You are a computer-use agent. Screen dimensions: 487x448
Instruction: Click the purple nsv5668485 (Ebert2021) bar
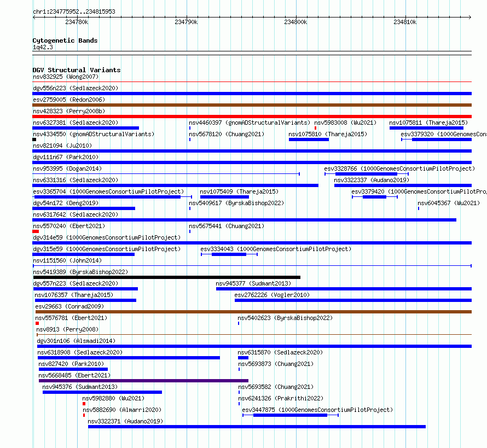pyautogui.click(x=143, y=381)
